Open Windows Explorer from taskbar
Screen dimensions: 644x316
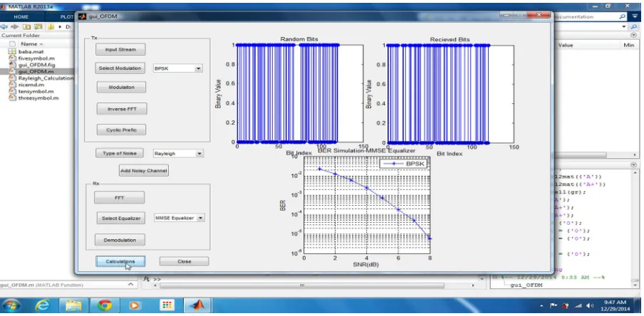pyautogui.click(x=74, y=305)
